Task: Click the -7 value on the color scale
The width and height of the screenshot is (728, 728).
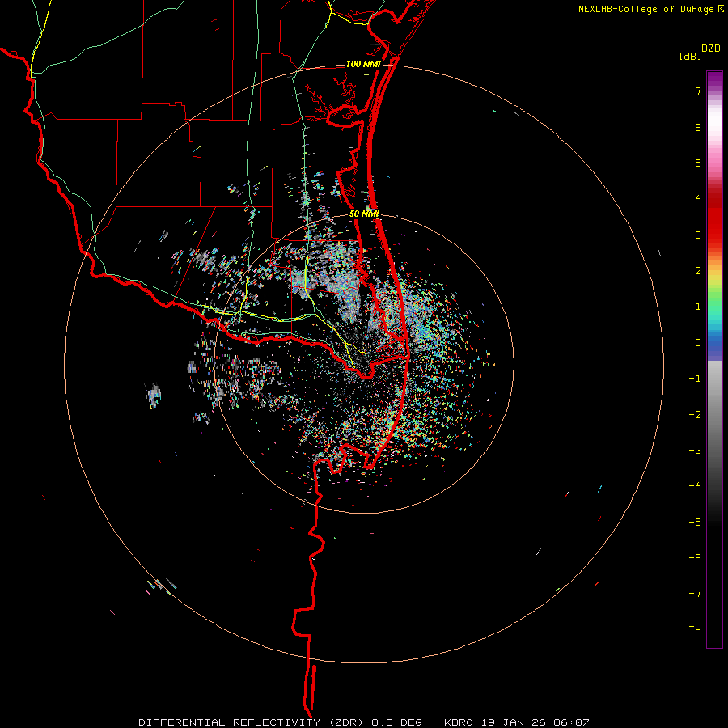Action: pos(695,594)
